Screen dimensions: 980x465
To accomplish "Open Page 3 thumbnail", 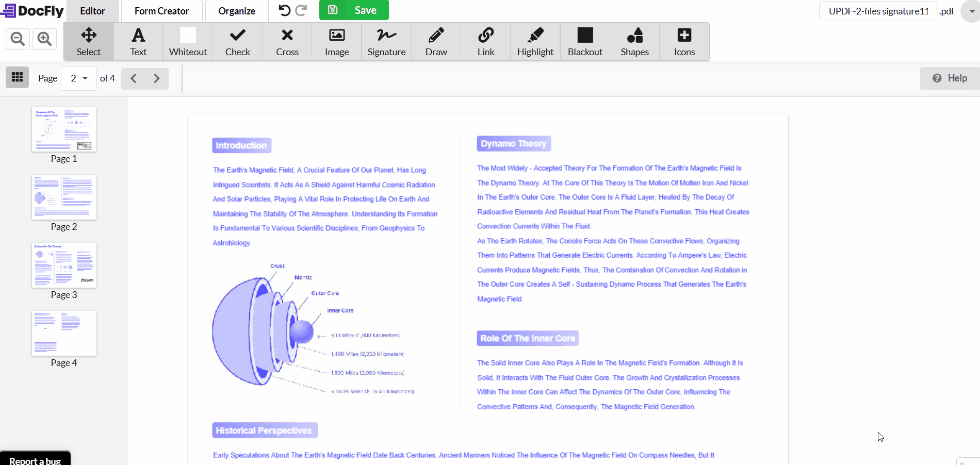I will pyautogui.click(x=64, y=265).
